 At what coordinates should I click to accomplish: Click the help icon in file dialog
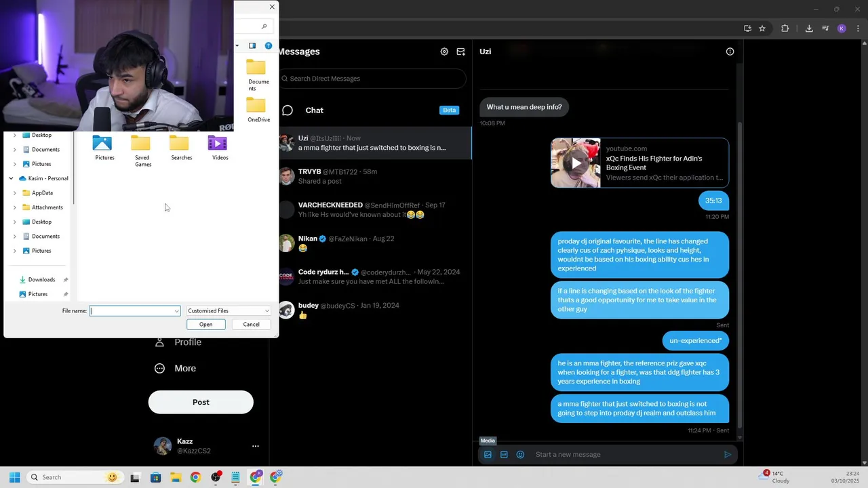click(269, 45)
